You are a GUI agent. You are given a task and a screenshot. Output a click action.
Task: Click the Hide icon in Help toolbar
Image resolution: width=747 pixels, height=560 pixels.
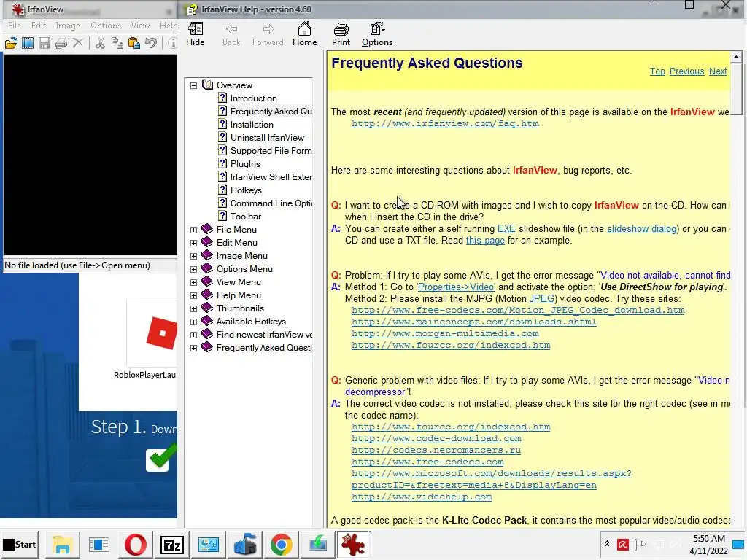(x=196, y=34)
